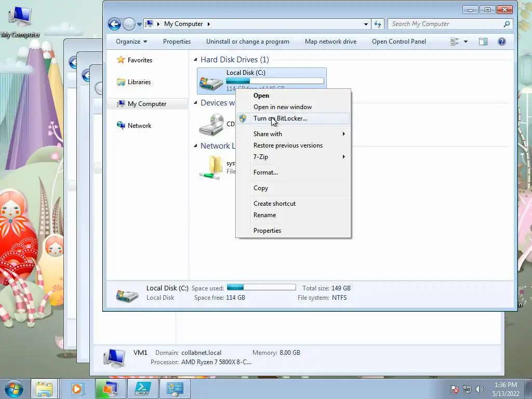Choose Restore previous versions
532x399 pixels.
[294, 145]
